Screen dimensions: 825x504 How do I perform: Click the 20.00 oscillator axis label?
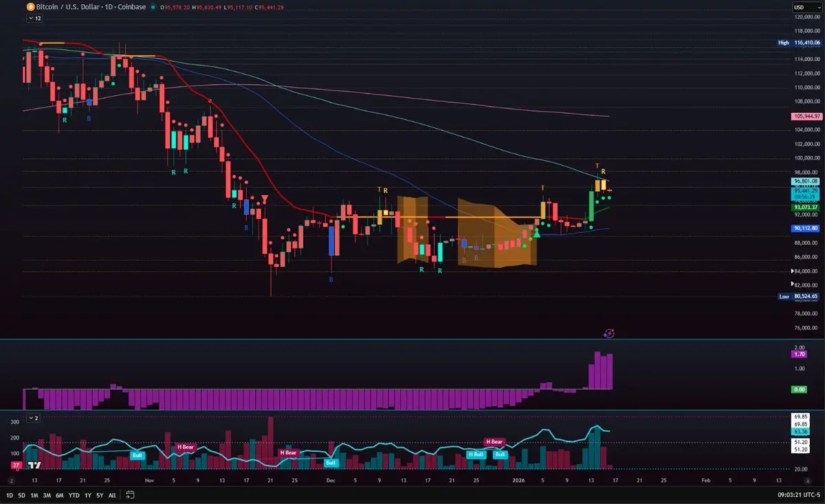[800, 469]
